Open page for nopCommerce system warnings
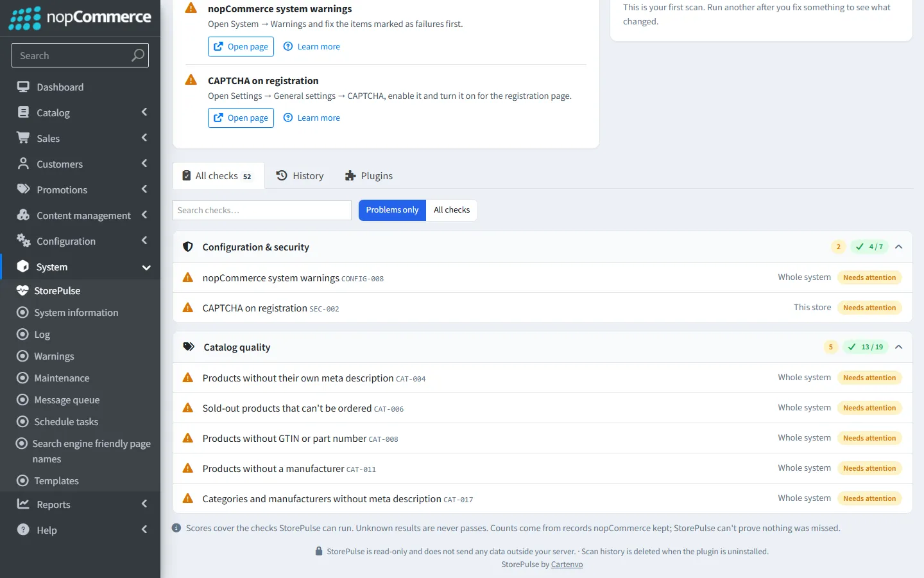Image resolution: width=924 pixels, height=578 pixels. [241, 46]
